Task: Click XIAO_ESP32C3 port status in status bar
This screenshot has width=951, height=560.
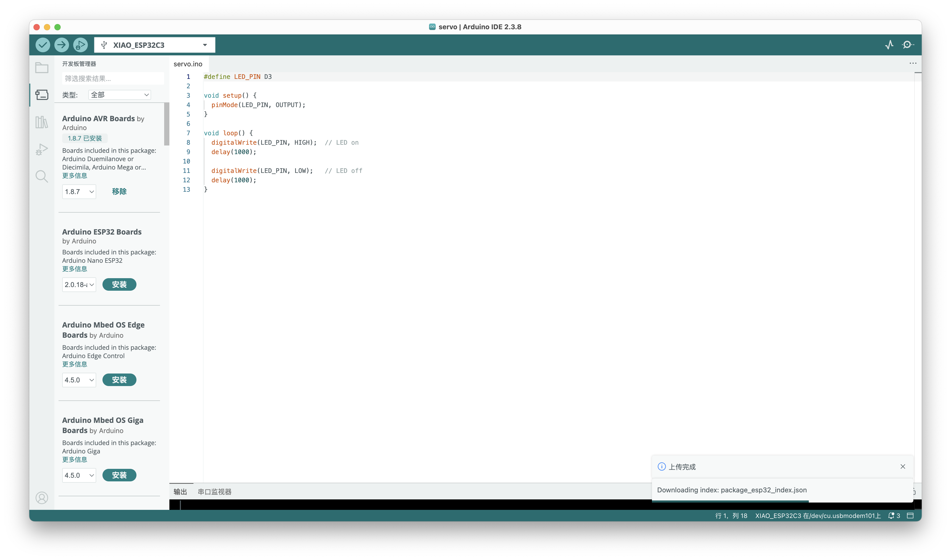Action: [x=818, y=516]
